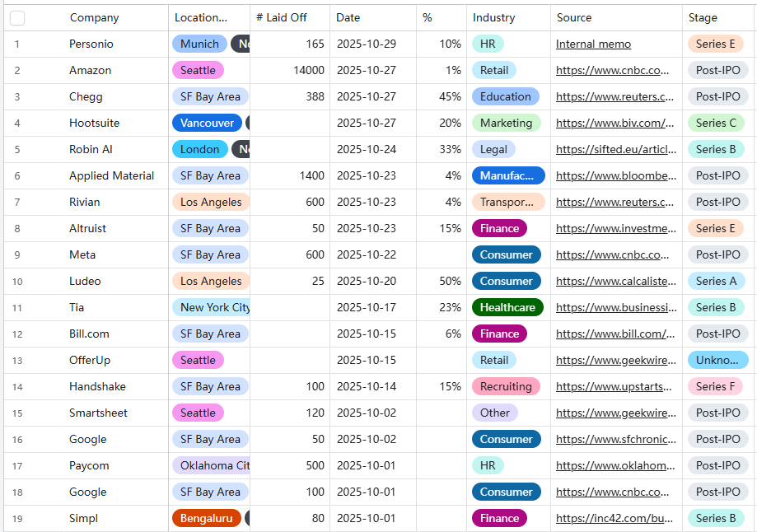Viewport: 757px width, 532px height.
Task: Open Smartsheet's geekwire source link
Action: coord(616,413)
